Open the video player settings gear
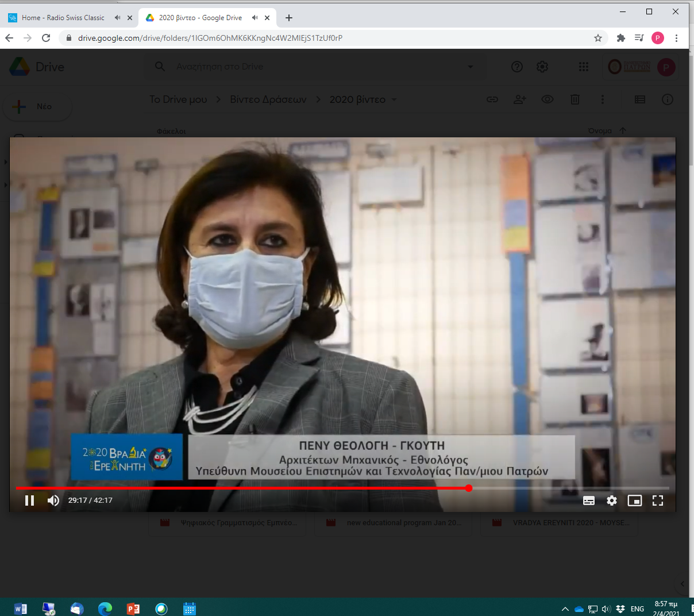The width and height of the screenshot is (694, 616). pyautogui.click(x=612, y=500)
